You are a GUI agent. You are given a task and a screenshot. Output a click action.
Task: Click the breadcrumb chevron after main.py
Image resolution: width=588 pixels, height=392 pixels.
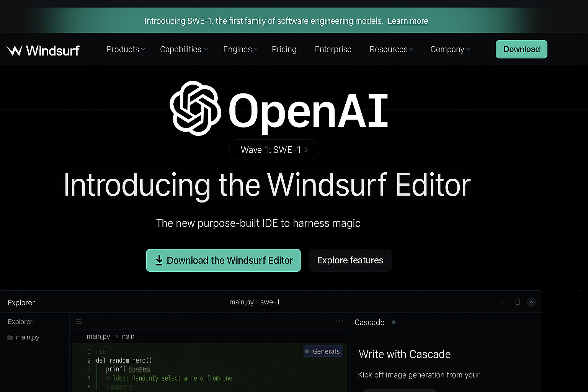tap(117, 336)
